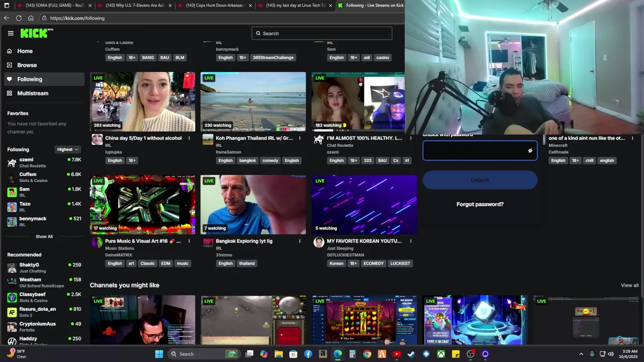
Task: Open the Highest sort dropdown
Action: 67,149
